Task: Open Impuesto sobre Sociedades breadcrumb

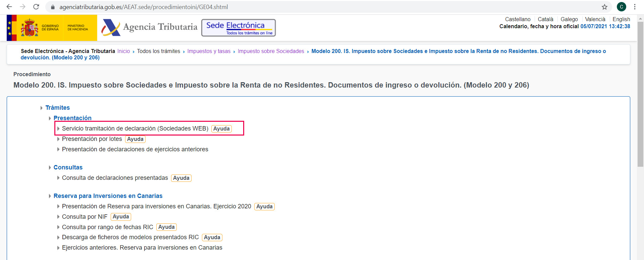Action: [x=271, y=51]
